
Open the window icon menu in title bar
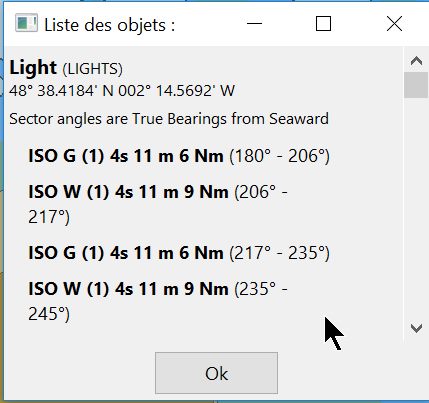point(26,24)
